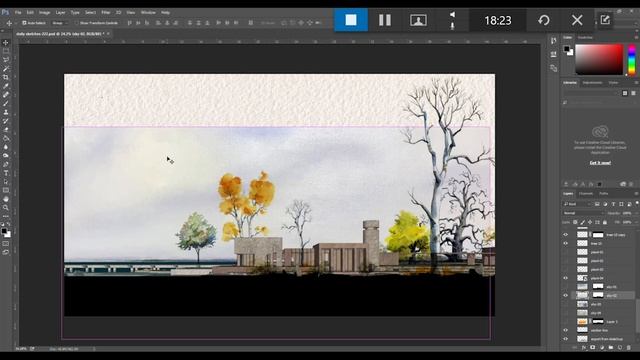Screen dimensions: 640x360
Task: Open the Layers panel flyout menu
Action: coord(636,193)
